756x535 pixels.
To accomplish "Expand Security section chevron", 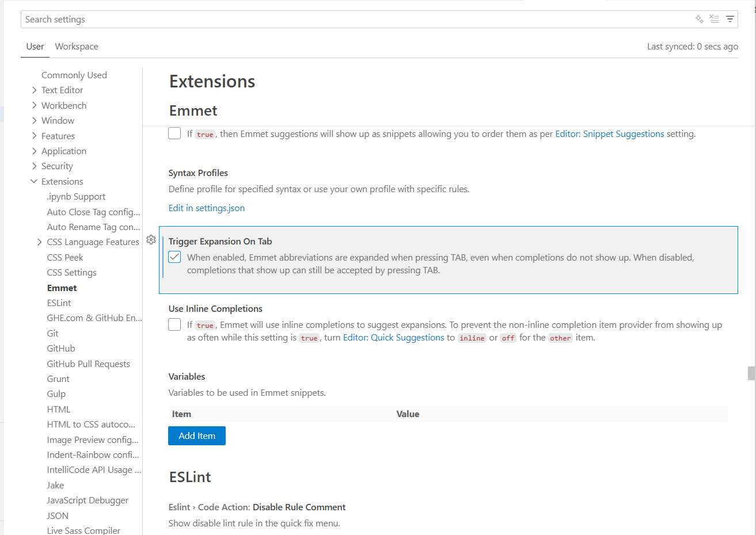I will (35, 166).
